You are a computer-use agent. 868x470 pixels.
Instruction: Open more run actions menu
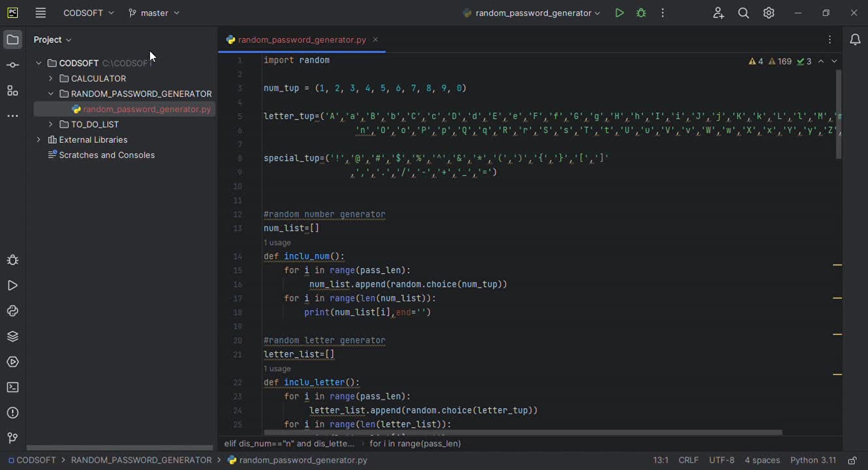[x=662, y=12]
